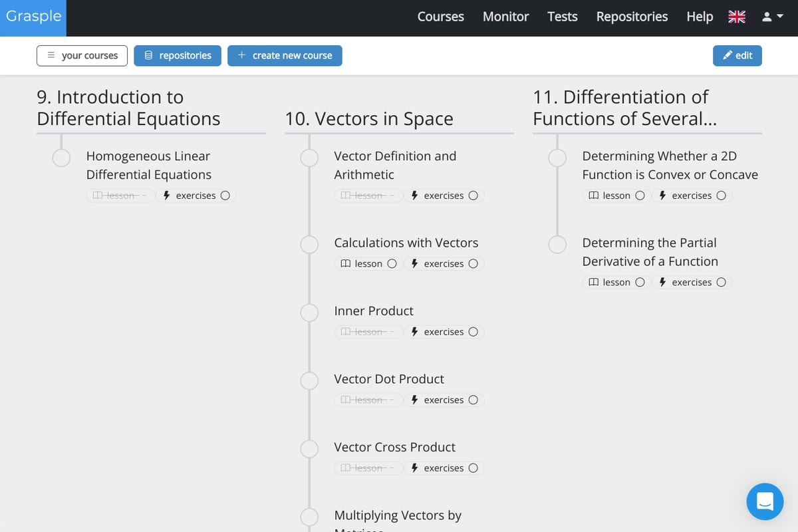
Task: Toggle progress circle beside Determining the Partial Derivative
Action: pyautogui.click(x=557, y=245)
